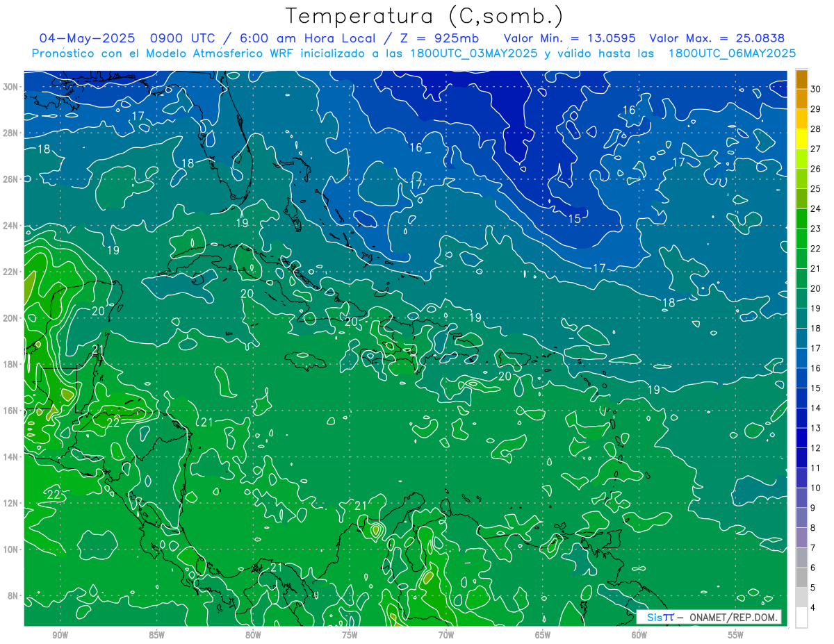Click the legend scale value '30'
The image size is (834, 644).
[x=816, y=89]
